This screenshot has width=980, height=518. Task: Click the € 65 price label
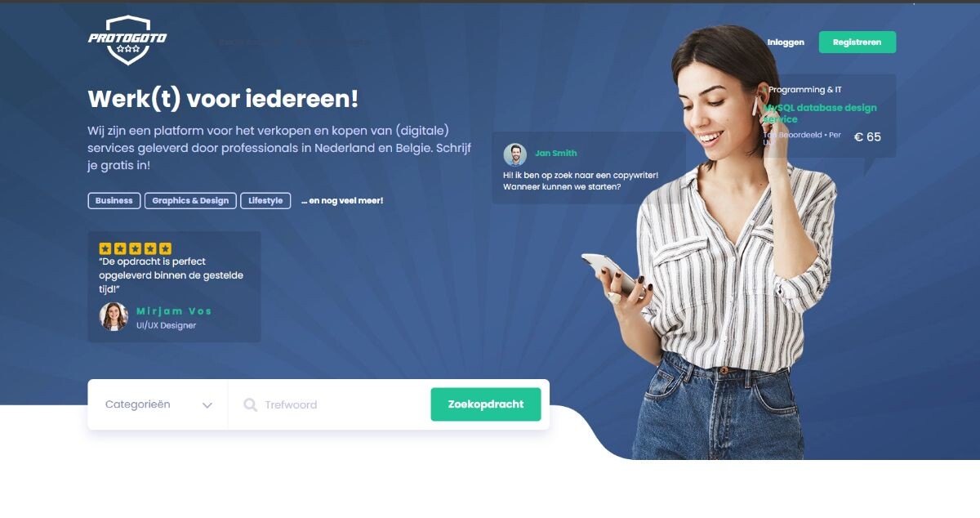coord(867,137)
